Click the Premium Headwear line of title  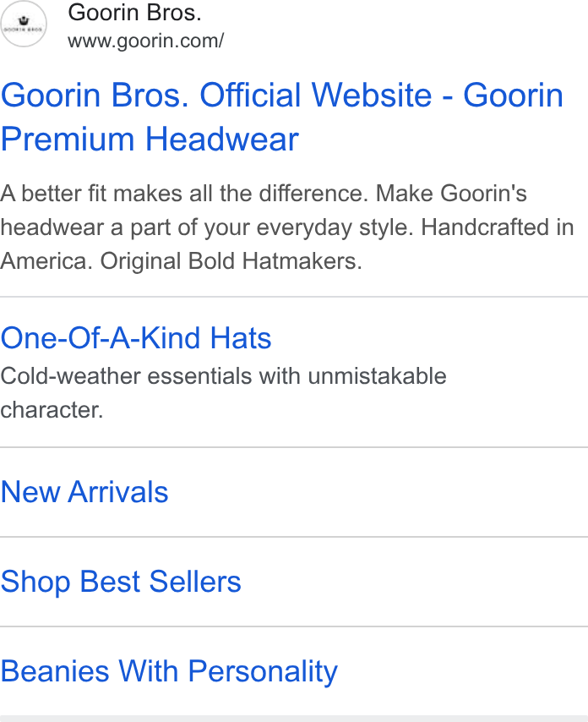click(x=150, y=139)
